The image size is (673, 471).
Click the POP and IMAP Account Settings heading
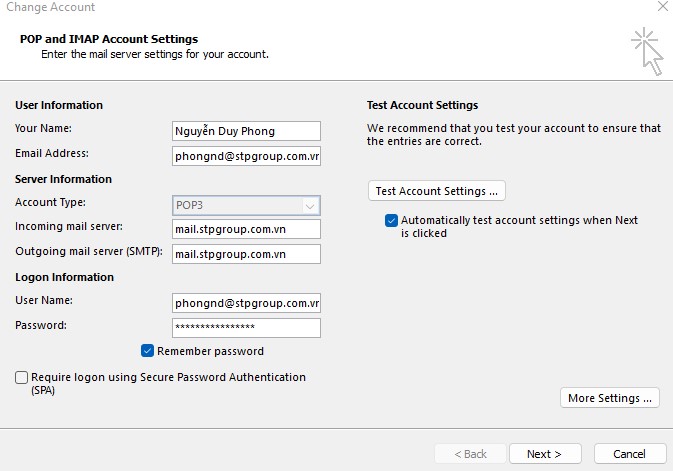pyautogui.click(x=109, y=39)
